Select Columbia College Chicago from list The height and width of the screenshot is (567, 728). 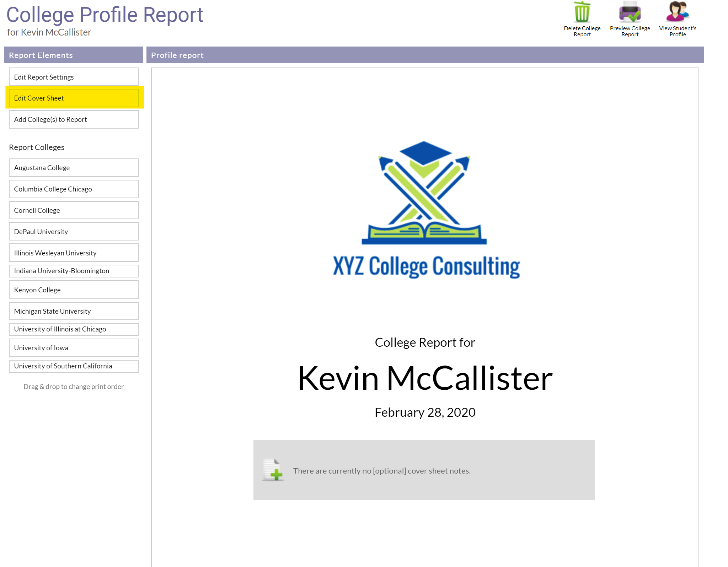73,188
